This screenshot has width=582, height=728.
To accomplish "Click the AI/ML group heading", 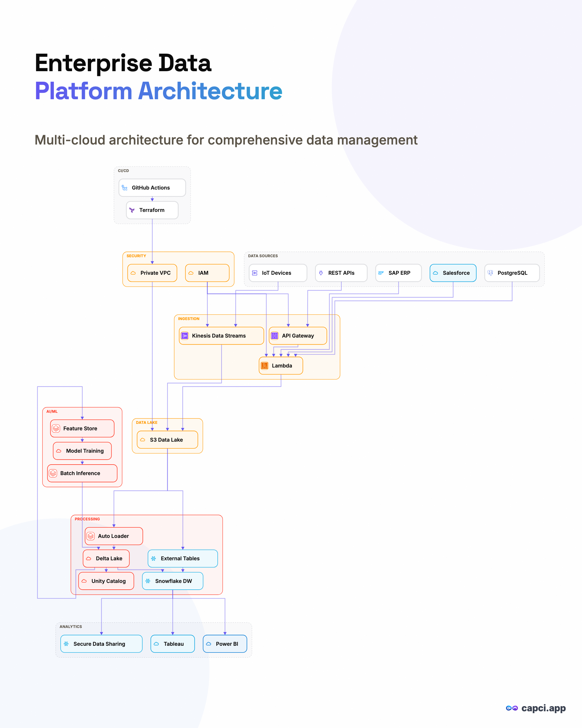I will click(52, 412).
